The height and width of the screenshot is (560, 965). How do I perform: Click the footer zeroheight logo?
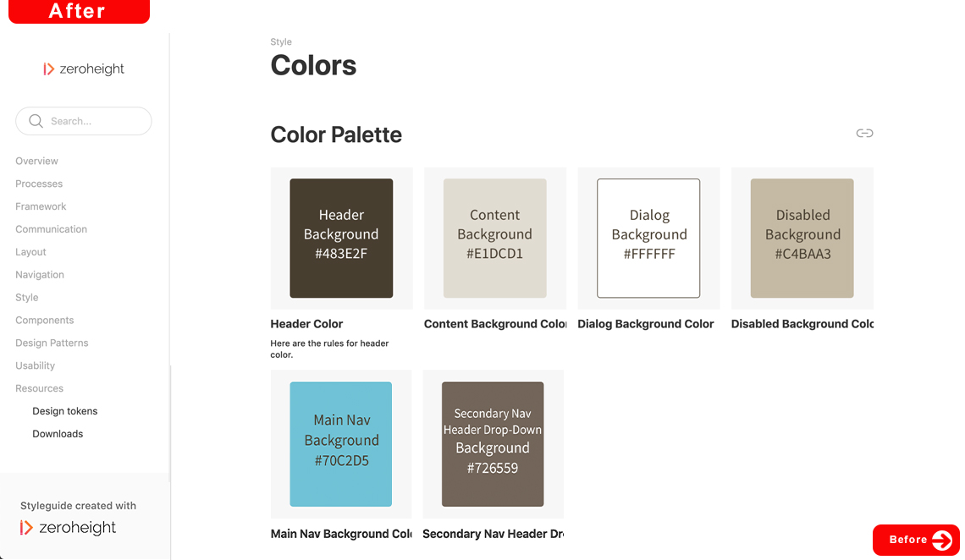[x=69, y=528]
